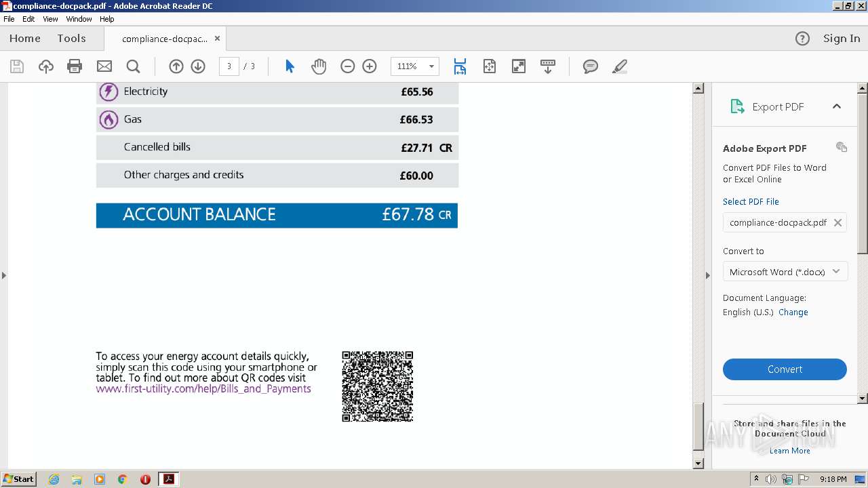Image resolution: width=868 pixels, height=488 pixels.
Task: Click the QR code image
Action: [378, 386]
